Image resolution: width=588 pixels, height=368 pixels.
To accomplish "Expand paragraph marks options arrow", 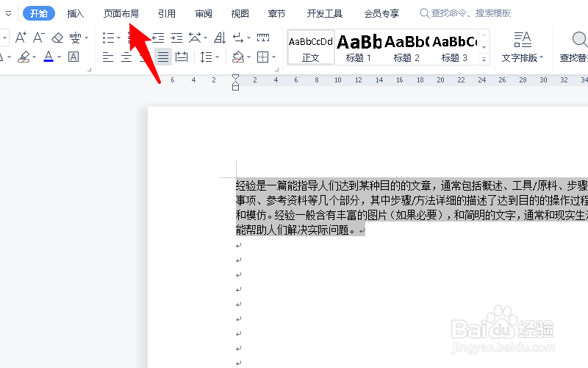I will tap(248, 38).
